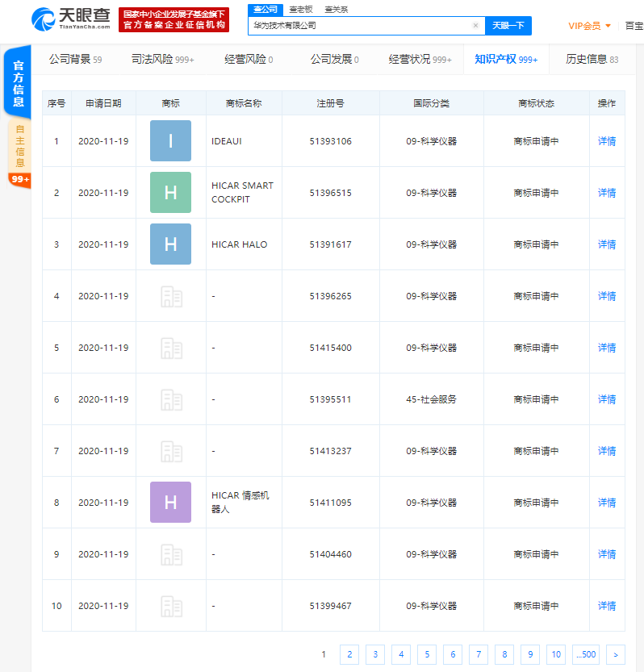Click the TianYanCha logo
Screen dimensions: 644x672
tap(71, 19)
